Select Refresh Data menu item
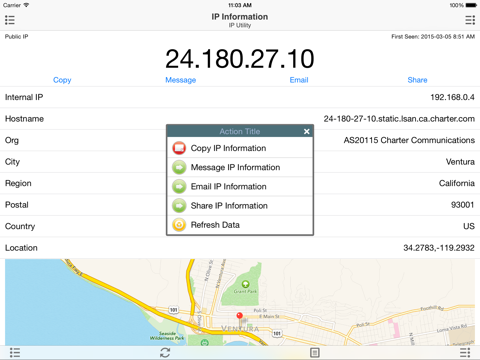This screenshot has height=360, width=480. point(240,225)
